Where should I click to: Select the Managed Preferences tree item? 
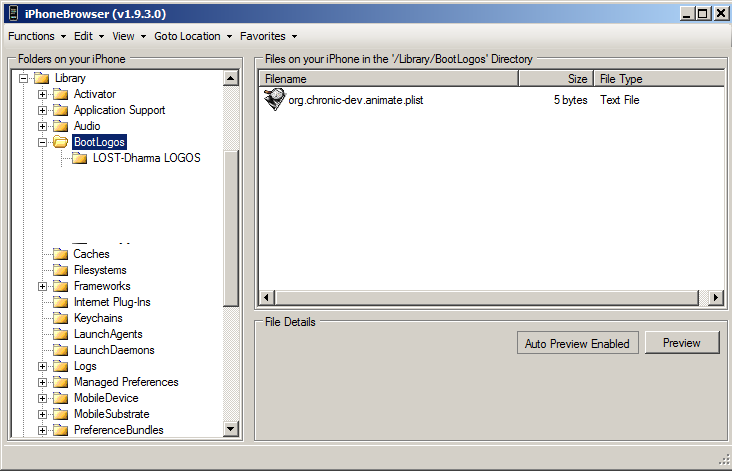click(126, 382)
